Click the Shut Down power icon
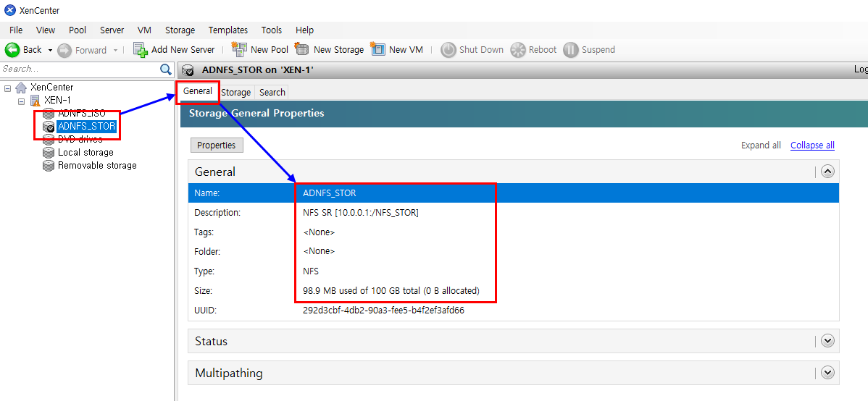 tap(448, 50)
